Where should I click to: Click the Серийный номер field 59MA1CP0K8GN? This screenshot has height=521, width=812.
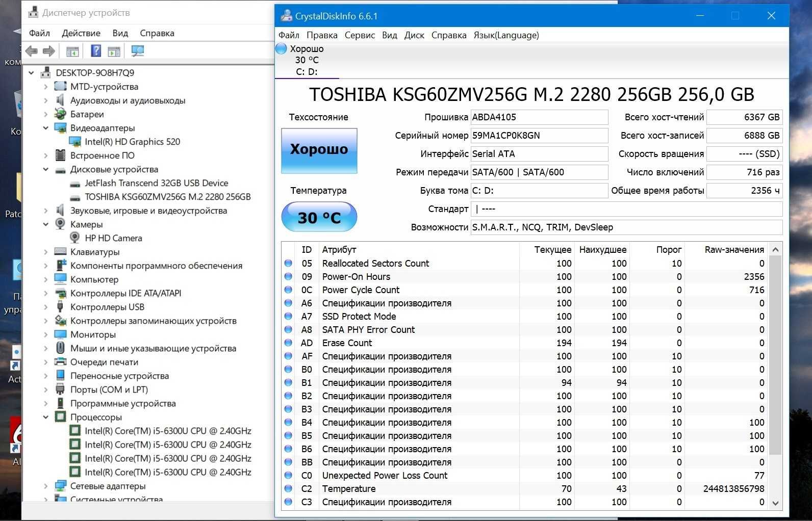pos(539,136)
